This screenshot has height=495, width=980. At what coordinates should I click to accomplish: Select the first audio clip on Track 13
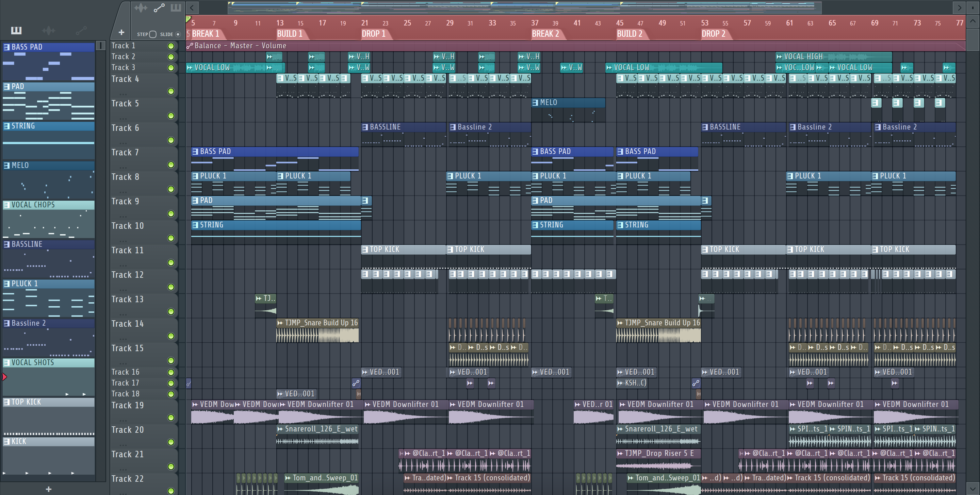(x=265, y=305)
